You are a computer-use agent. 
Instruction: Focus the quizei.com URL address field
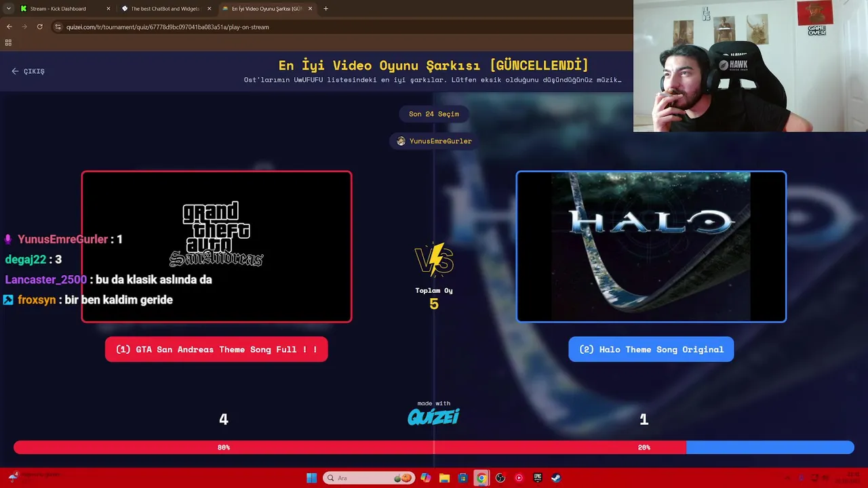click(167, 27)
